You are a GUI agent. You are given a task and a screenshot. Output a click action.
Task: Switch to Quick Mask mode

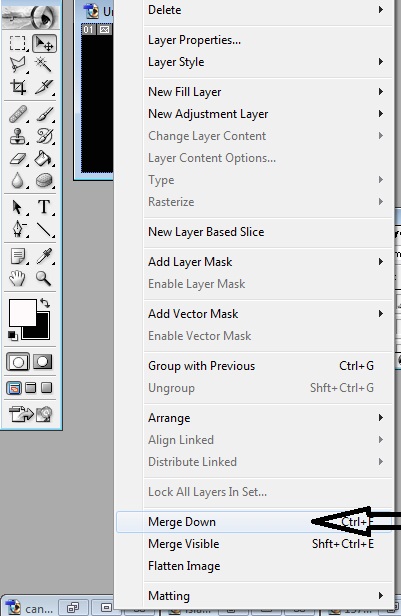click(43, 361)
